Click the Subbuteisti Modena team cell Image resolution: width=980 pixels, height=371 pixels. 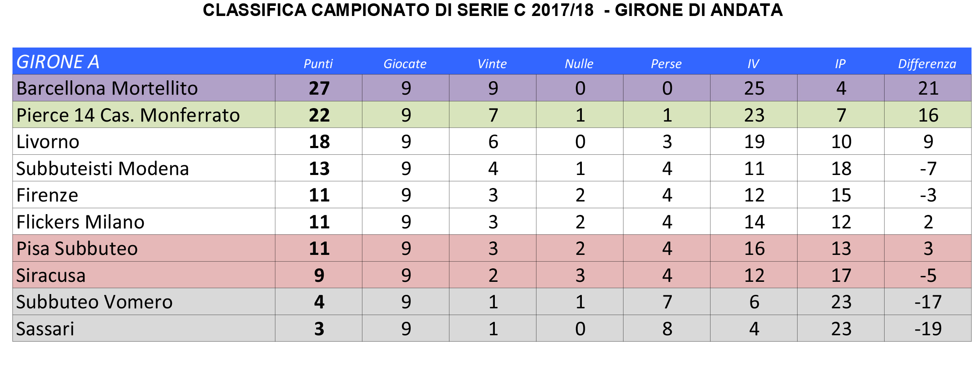tap(103, 168)
